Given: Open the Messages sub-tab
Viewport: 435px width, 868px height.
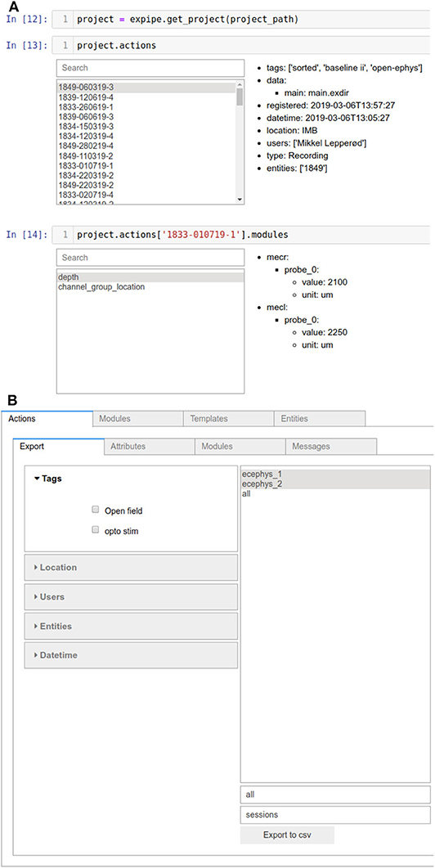Looking at the screenshot, I should [x=331, y=446].
